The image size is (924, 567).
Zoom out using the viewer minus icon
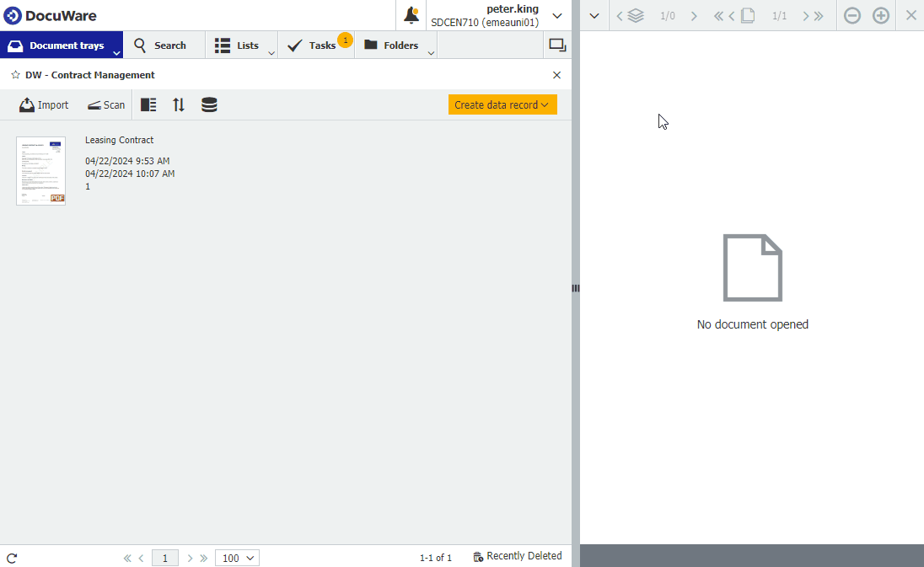point(851,15)
